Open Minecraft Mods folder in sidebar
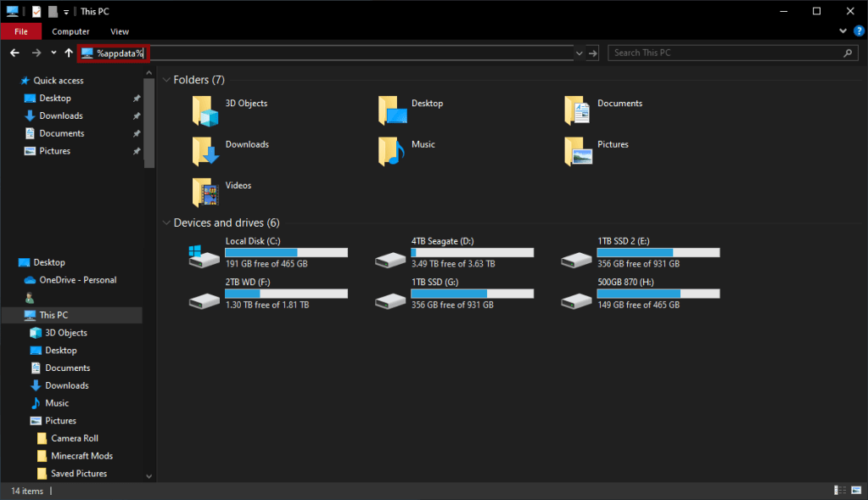 pos(81,456)
